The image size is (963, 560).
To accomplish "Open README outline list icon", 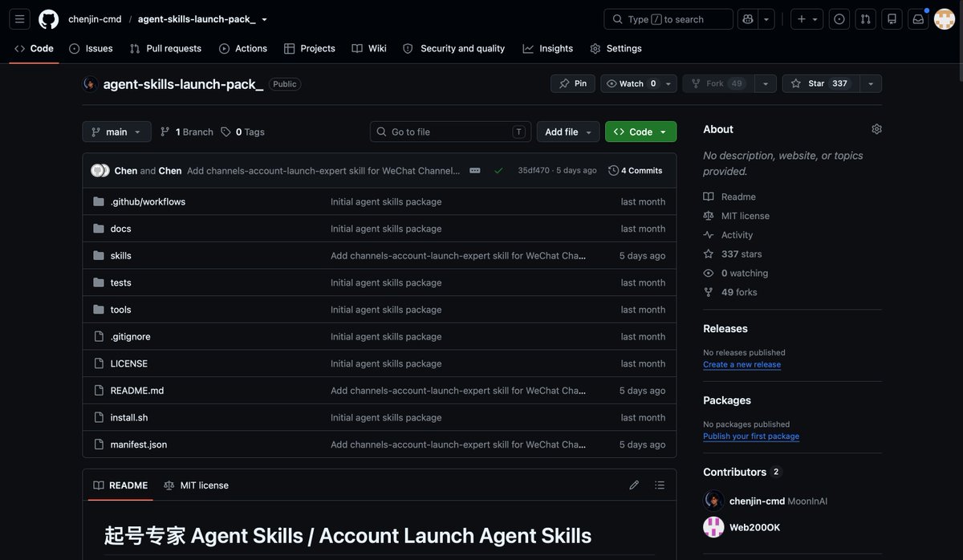I will pos(660,485).
